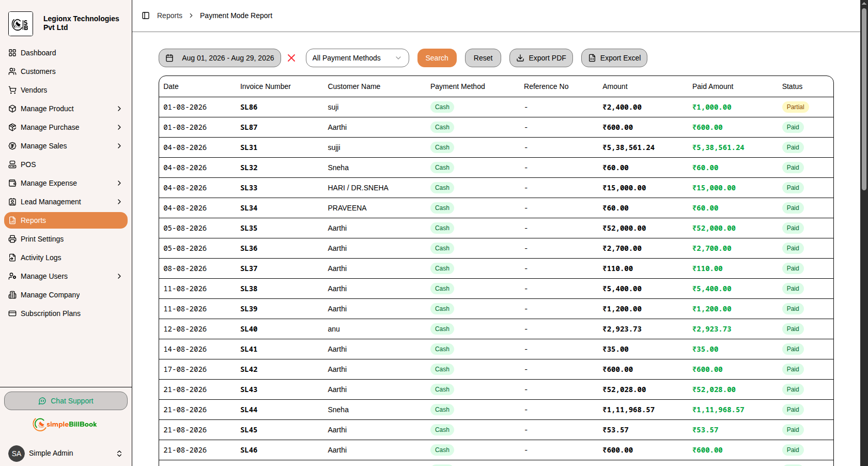Image resolution: width=868 pixels, height=466 pixels.
Task: Open Activity Logs page
Action: [66, 258]
